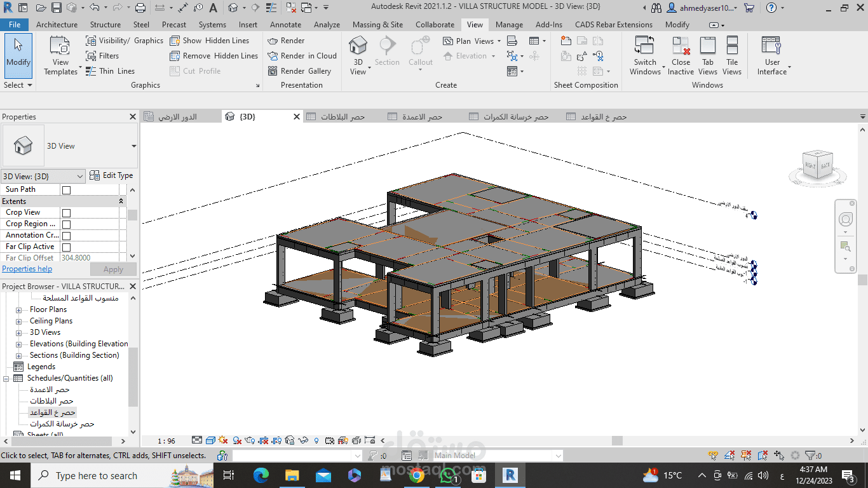The height and width of the screenshot is (488, 868).
Task: Check the Crop View checkbox
Action: pos(66,213)
